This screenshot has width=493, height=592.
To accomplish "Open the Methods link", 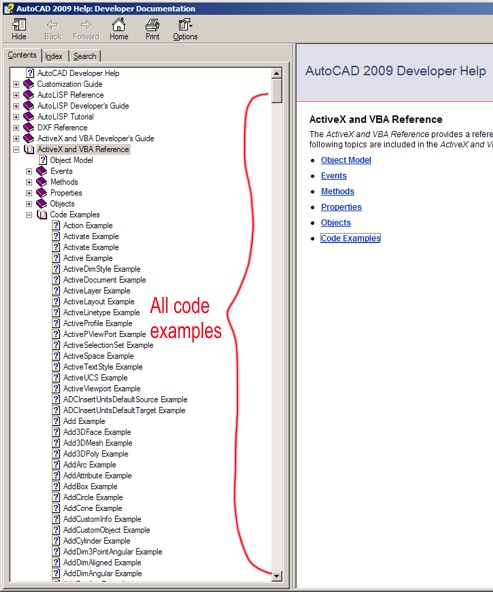I will point(337,191).
